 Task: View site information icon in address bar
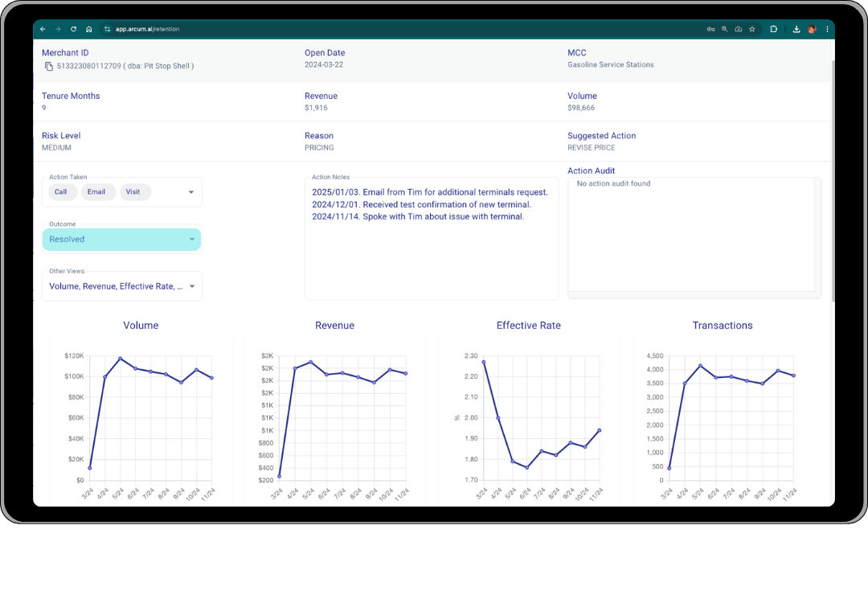click(x=108, y=29)
